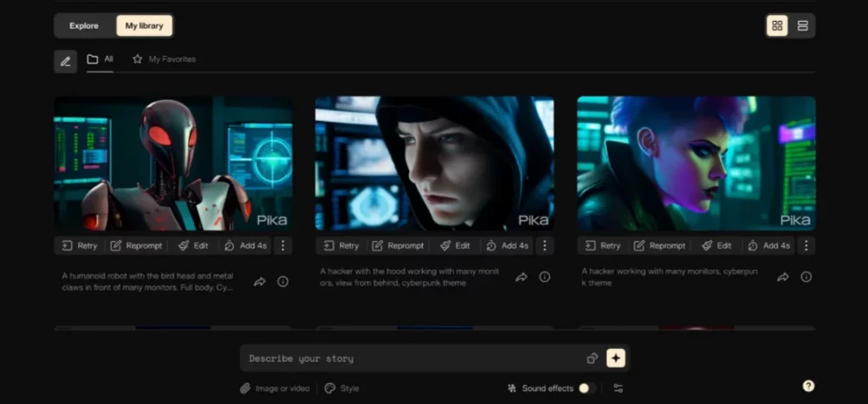Open the video settings sliders icon
The height and width of the screenshot is (404, 868).
coord(618,389)
